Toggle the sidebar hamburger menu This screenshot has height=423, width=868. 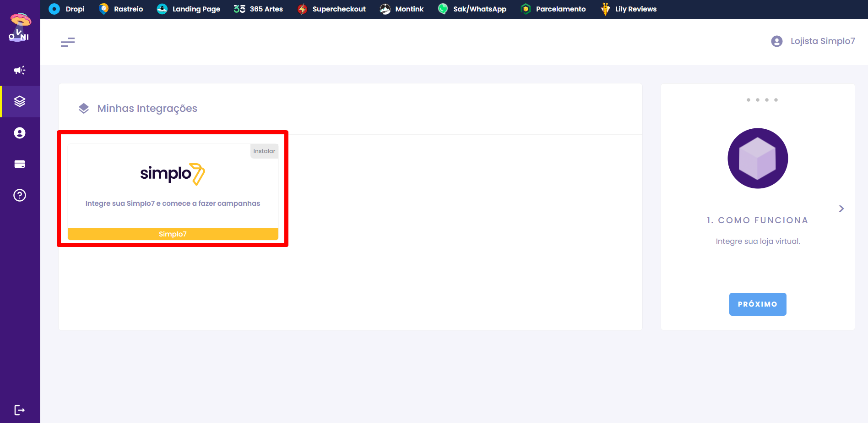click(68, 42)
